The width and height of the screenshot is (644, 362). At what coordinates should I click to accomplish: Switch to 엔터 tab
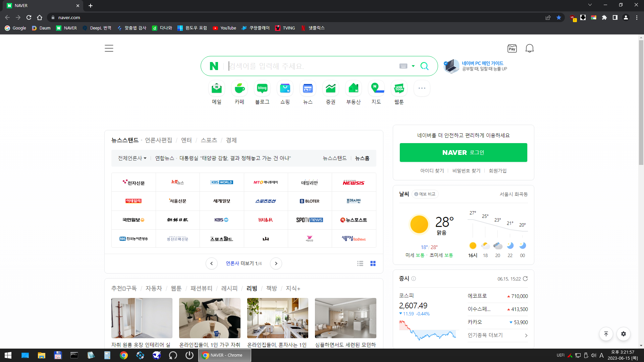point(186,140)
